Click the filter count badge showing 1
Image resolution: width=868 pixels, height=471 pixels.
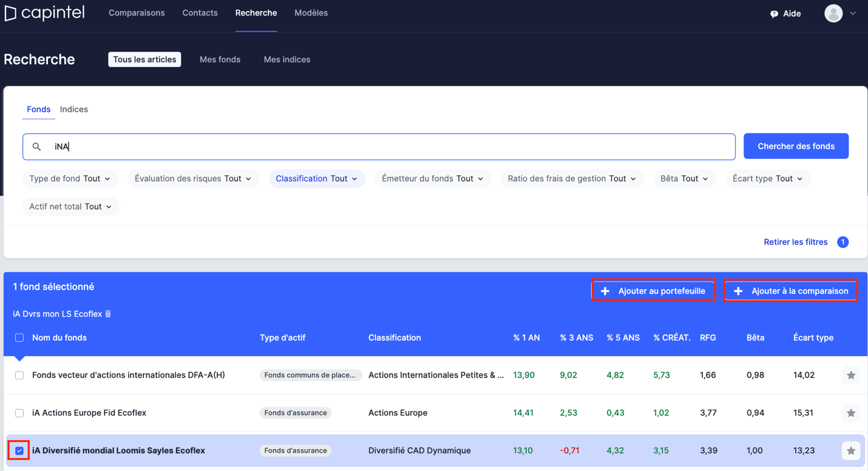843,242
